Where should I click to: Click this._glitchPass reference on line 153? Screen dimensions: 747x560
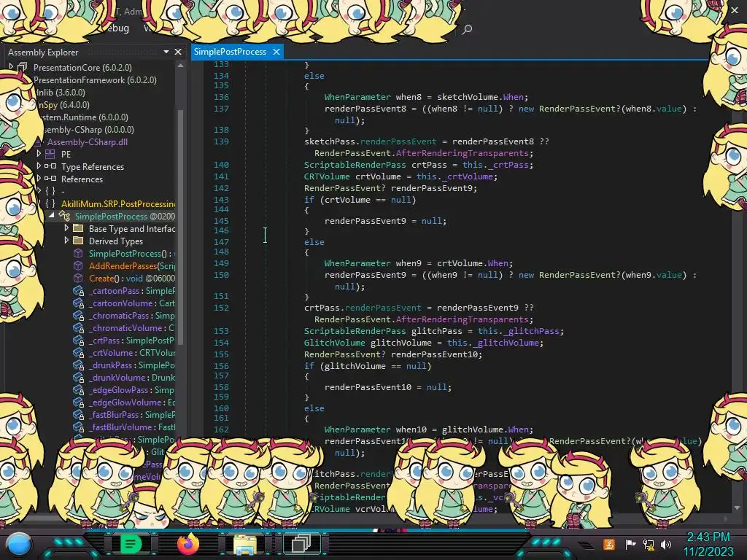click(519, 331)
